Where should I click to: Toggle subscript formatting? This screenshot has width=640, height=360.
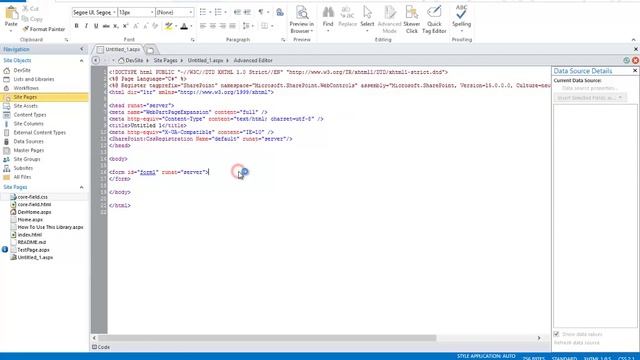[x=116, y=26]
